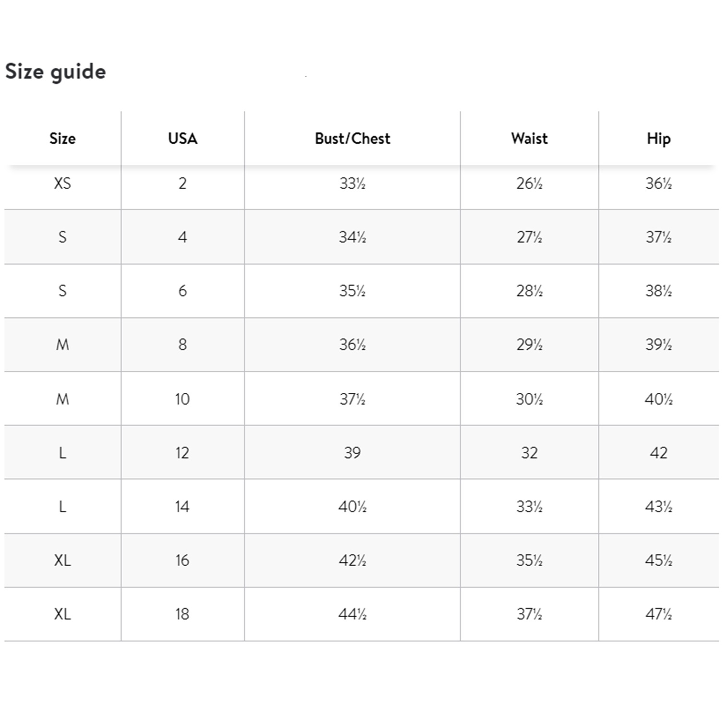Viewport: 728px width, 728px height.
Task: Click the "Size guide" heading
Action: pyautogui.click(x=56, y=72)
